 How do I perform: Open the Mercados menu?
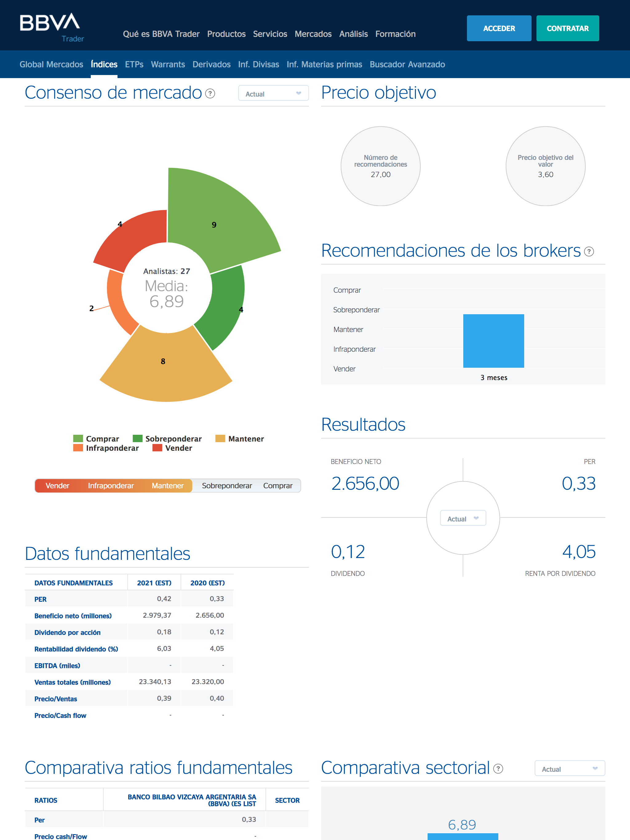[313, 34]
